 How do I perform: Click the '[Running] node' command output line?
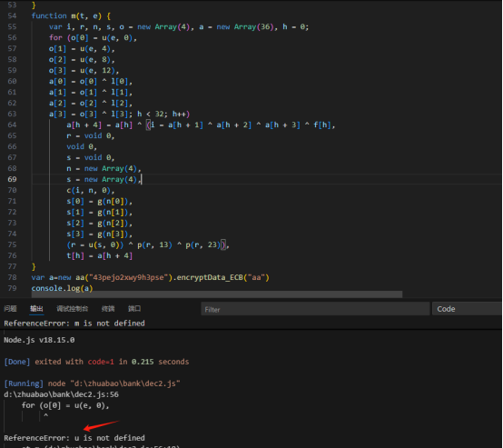(x=92, y=383)
